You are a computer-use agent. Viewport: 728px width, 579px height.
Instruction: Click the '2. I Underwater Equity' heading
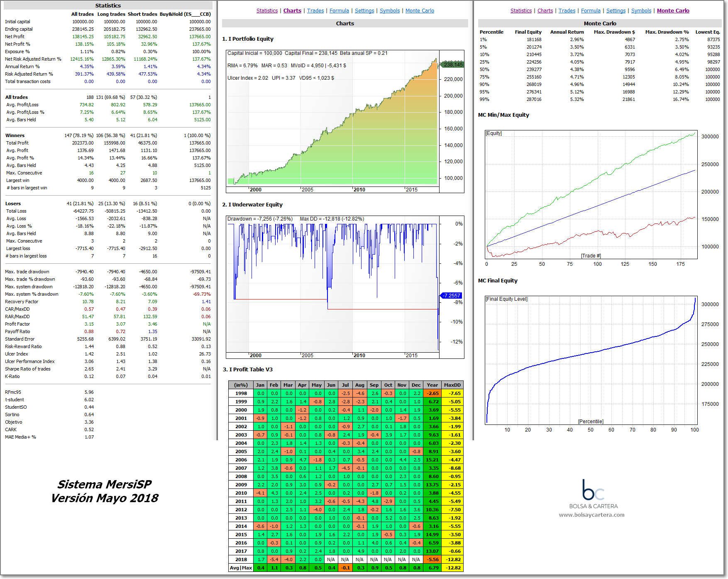tap(252, 205)
